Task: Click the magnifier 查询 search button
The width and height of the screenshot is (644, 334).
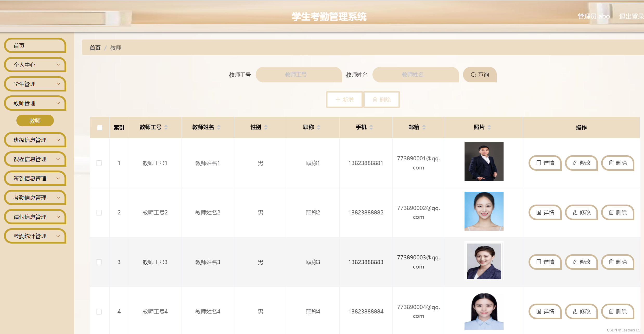Action: [x=480, y=75]
